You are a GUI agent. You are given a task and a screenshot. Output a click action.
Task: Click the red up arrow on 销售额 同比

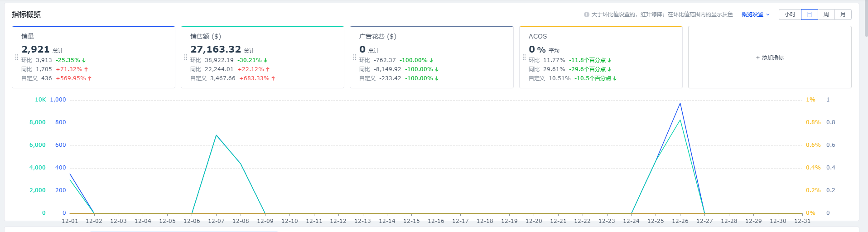[x=268, y=69]
